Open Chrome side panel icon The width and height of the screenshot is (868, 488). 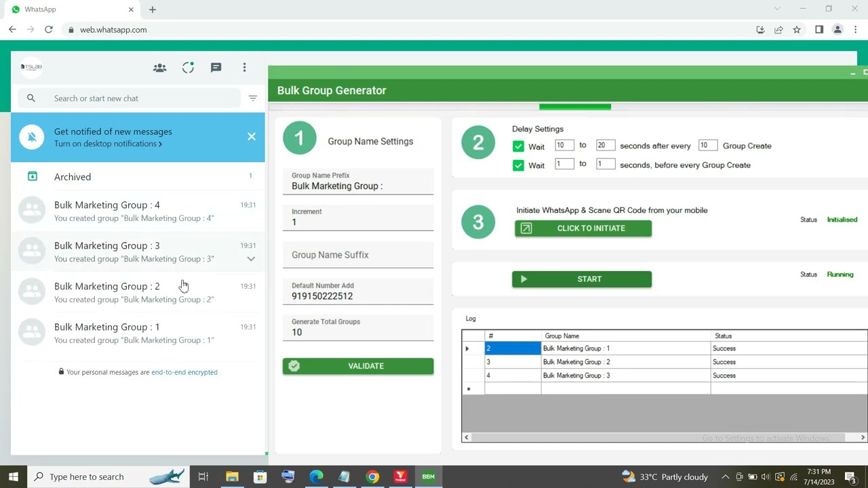819,30
